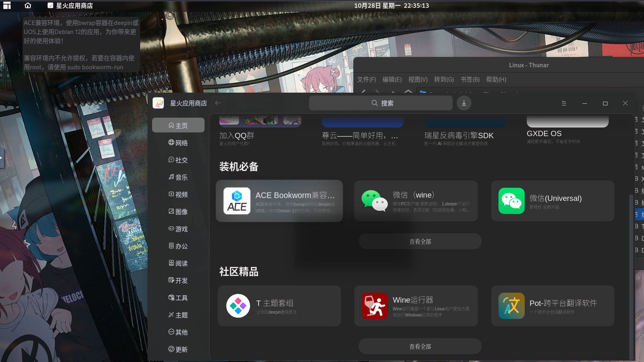644x362 pixels.
Task: Click the home icon in top panel
Action: click(x=28, y=5)
